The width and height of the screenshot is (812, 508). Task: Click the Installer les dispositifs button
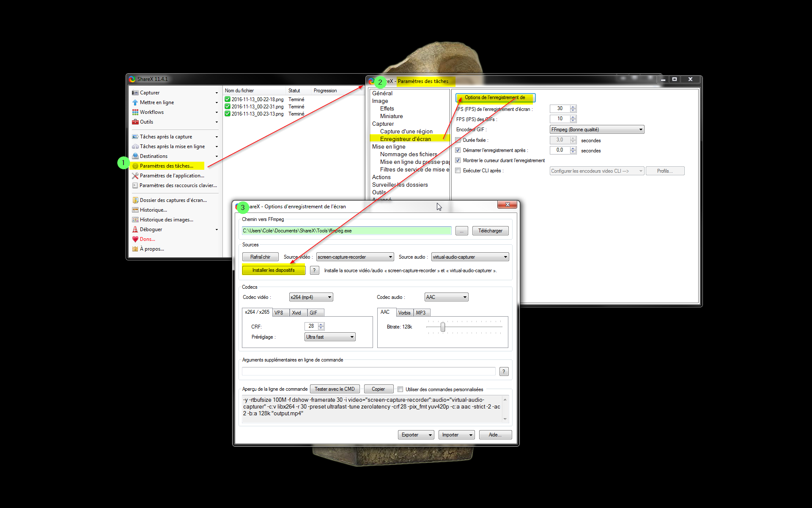pos(273,270)
